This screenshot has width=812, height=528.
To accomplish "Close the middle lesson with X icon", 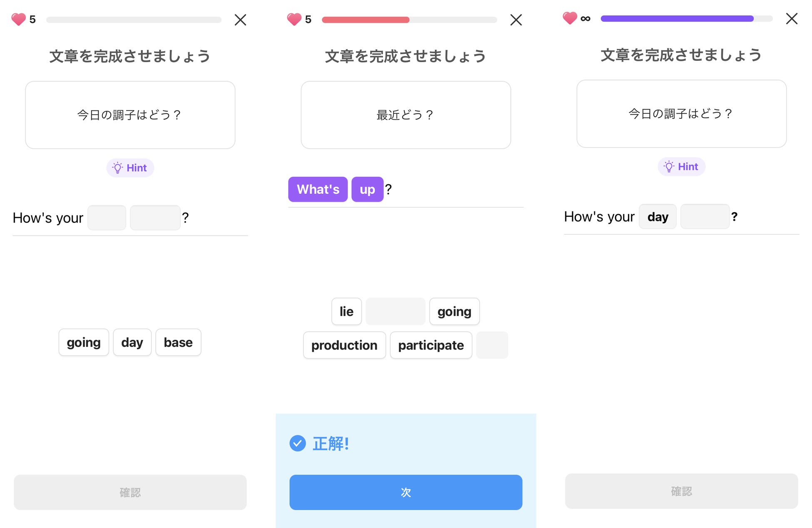I will [516, 20].
